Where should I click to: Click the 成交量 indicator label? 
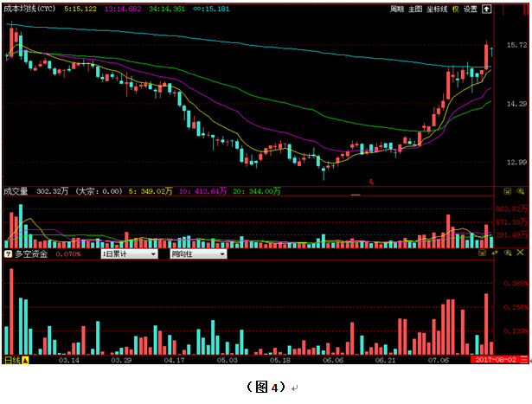tap(16, 191)
